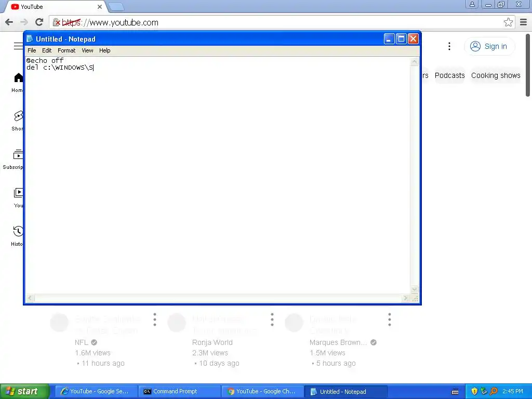Select the Cooking shows filter chip
This screenshot has height=399, width=532.
[496, 75]
